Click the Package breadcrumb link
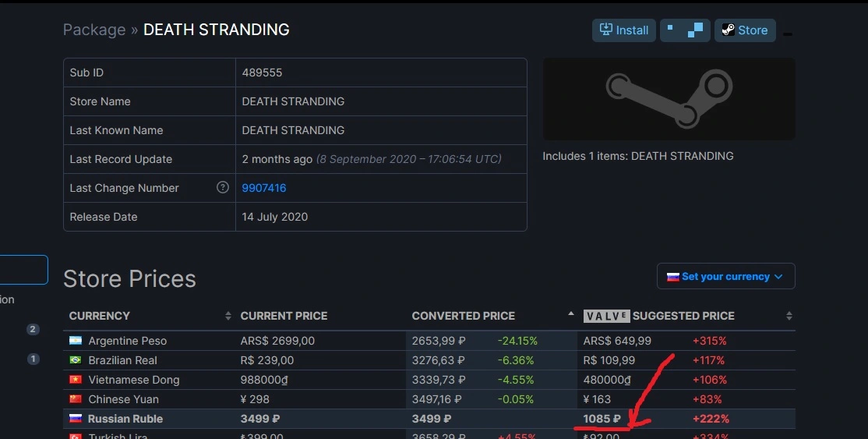 click(94, 30)
